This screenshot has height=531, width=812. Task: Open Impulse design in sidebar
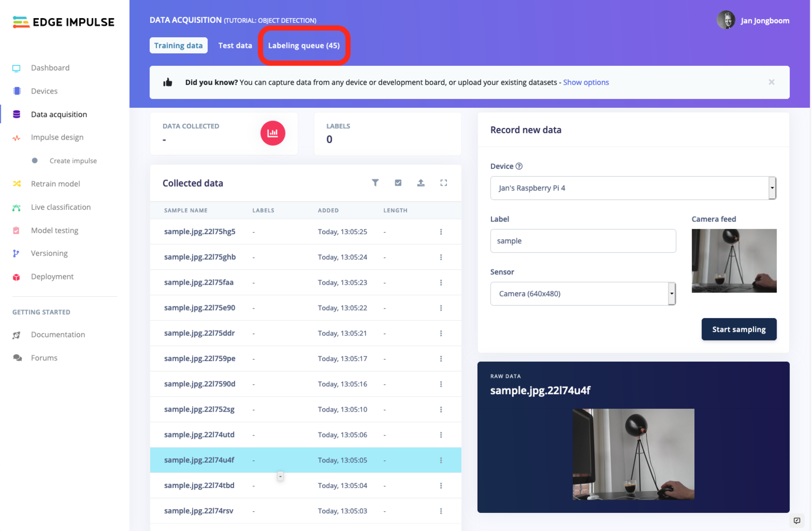pos(57,137)
